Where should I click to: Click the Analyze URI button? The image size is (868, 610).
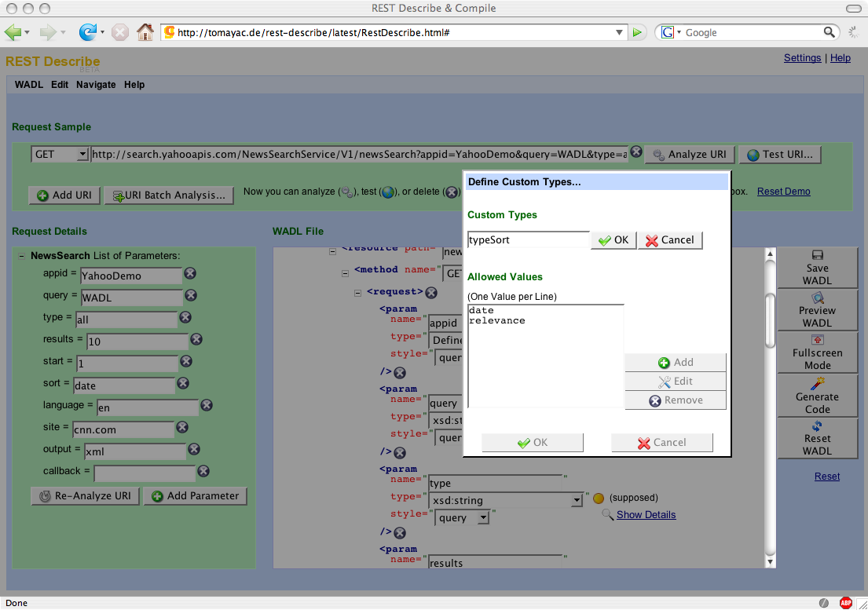point(690,155)
